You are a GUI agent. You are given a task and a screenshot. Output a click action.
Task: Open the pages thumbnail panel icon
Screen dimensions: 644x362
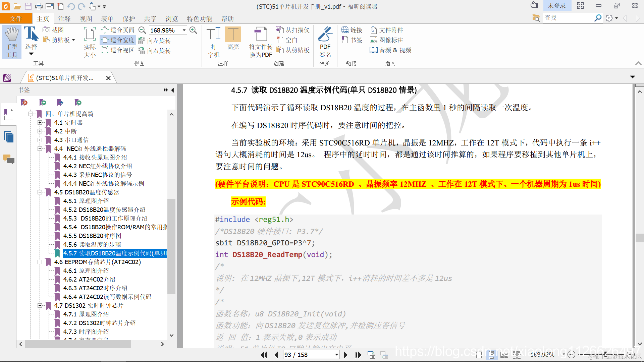[8, 137]
